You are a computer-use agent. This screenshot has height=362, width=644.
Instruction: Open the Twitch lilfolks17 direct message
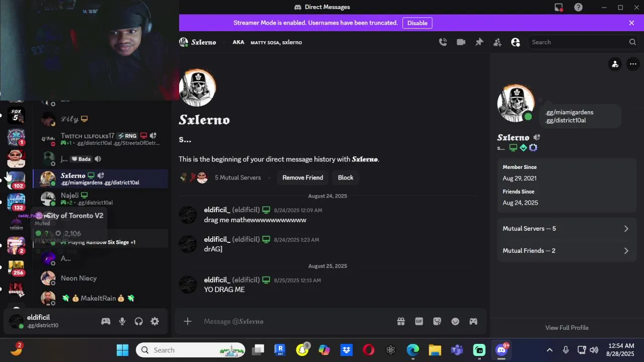(x=101, y=139)
